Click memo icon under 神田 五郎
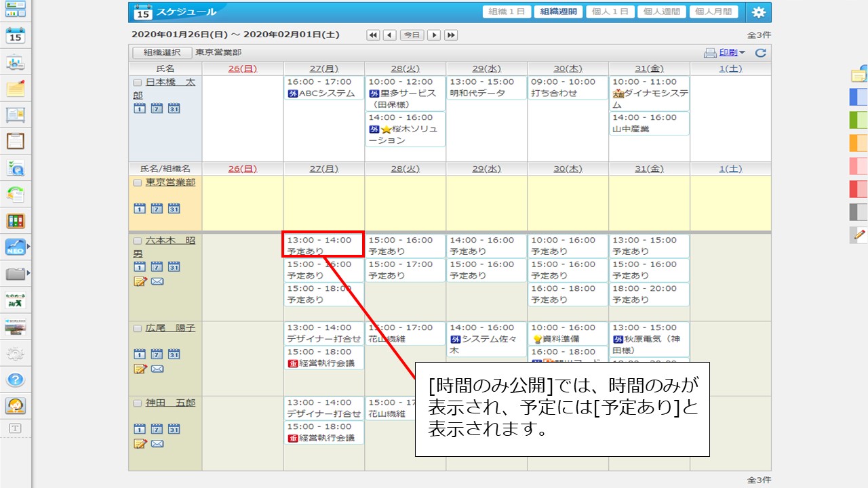The width and height of the screenshot is (868, 488). click(x=140, y=444)
